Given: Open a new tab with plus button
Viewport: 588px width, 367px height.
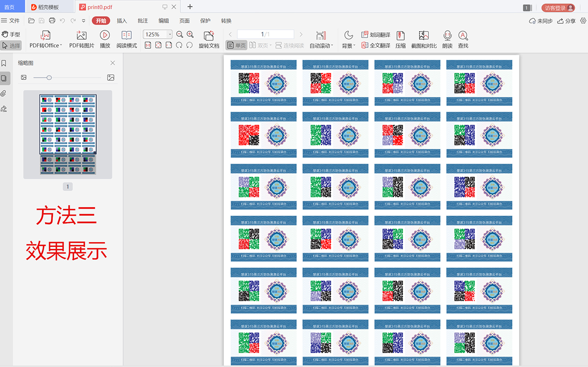Looking at the screenshot, I should (x=190, y=6).
